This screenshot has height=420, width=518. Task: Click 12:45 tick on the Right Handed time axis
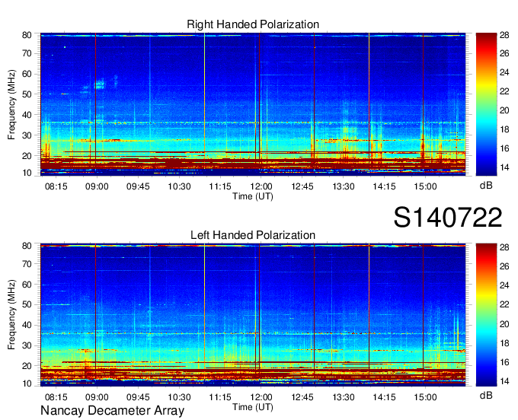[x=302, y=186]
